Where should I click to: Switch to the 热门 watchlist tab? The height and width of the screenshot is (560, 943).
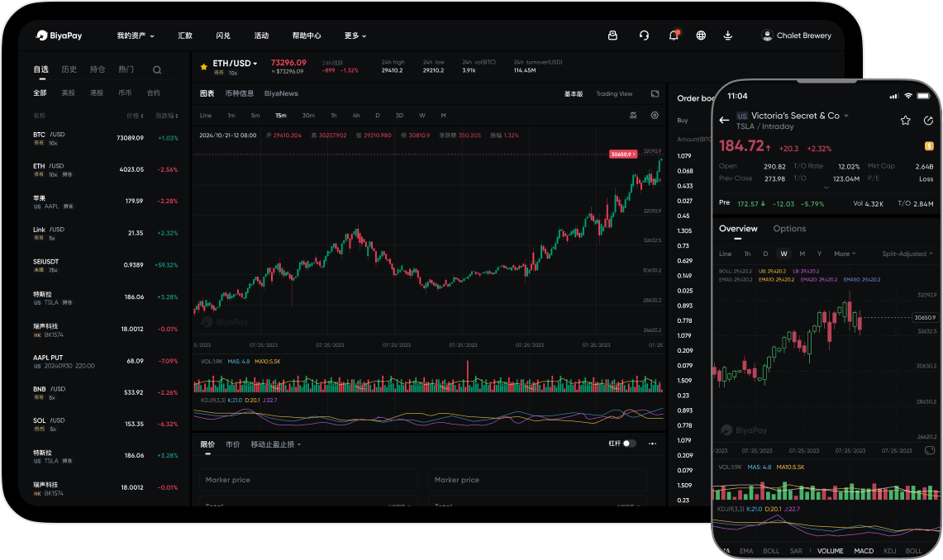coord(126,69)
